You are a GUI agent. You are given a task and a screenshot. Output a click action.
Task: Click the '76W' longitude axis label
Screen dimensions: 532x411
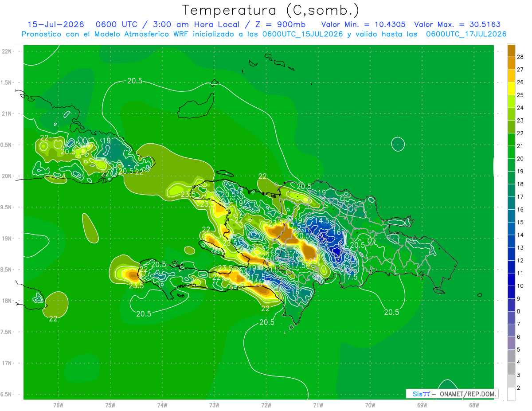pyautogui.click(x=58, y=405)
